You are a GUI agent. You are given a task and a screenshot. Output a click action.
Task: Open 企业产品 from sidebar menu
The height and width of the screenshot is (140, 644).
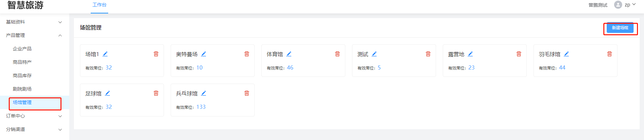[x=22, y=49]
